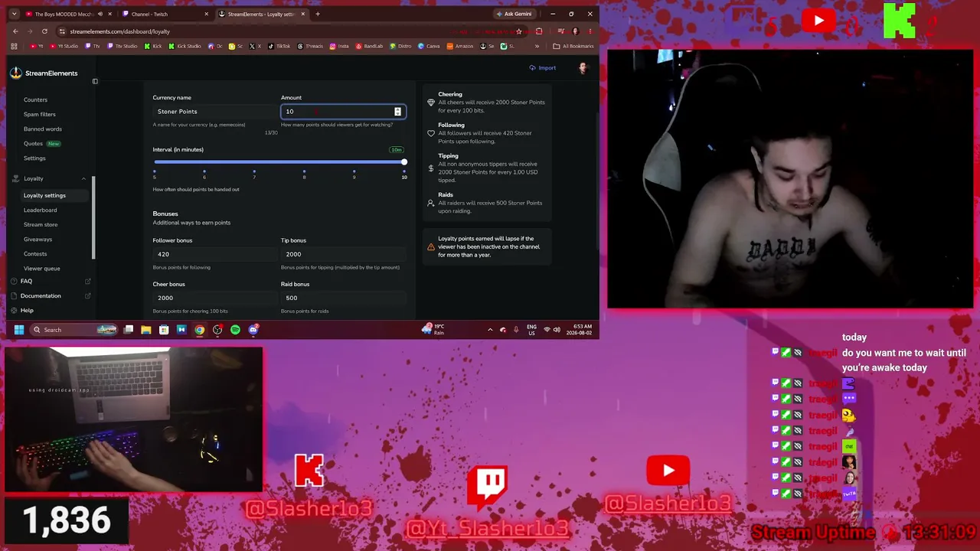Open Quotes in the sidebar
Viewport: 980px width, 551px height.
pyautogui.click(x=33, y=143)
